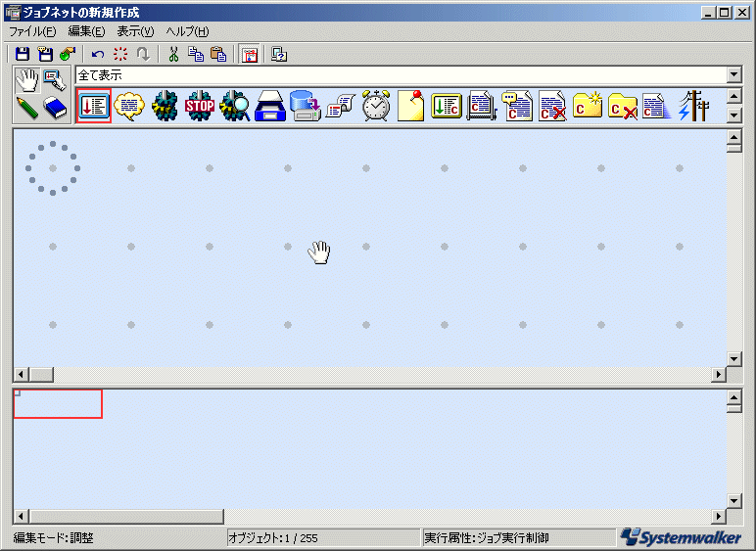Screen dimensions: 756x551
Task: Open the ヘルプ(H) menu
Action: (187, 31)
